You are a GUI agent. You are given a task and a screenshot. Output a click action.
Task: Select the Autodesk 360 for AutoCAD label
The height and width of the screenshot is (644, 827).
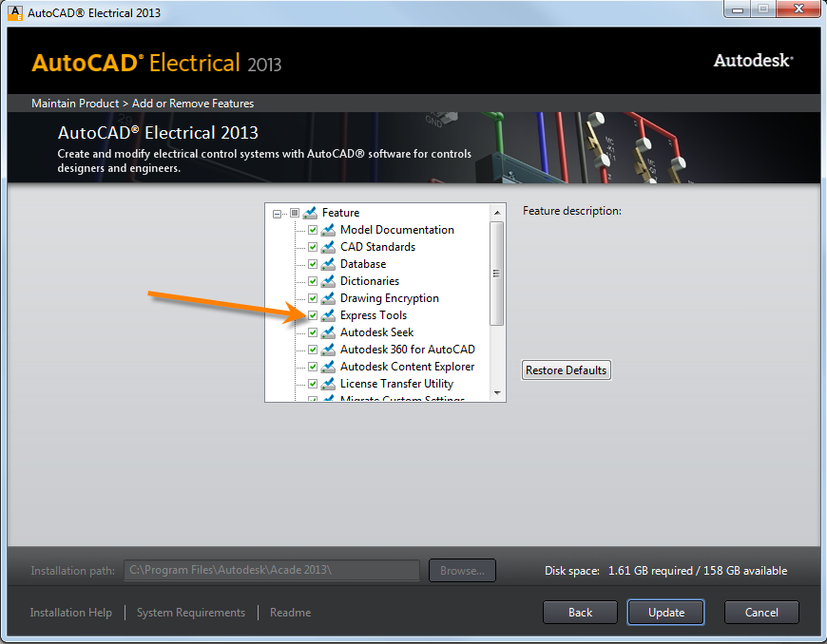pos(408,350)
